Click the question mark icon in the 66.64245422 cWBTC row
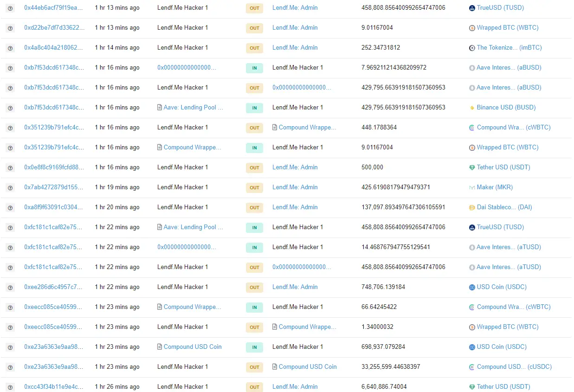This screenshot has width=574, height=392. [x=10, y=307]
